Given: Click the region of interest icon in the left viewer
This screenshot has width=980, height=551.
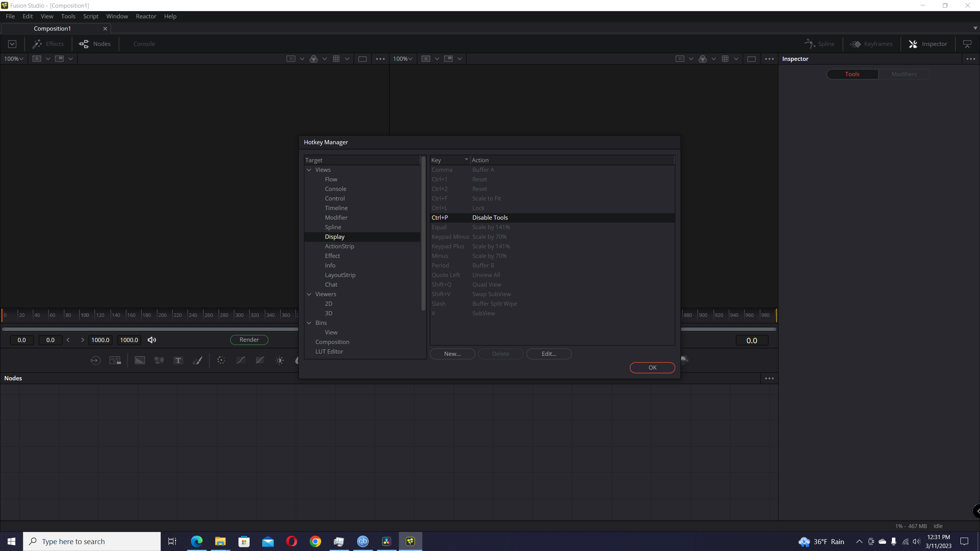Looking at the screenshot, I should (291, 59).
